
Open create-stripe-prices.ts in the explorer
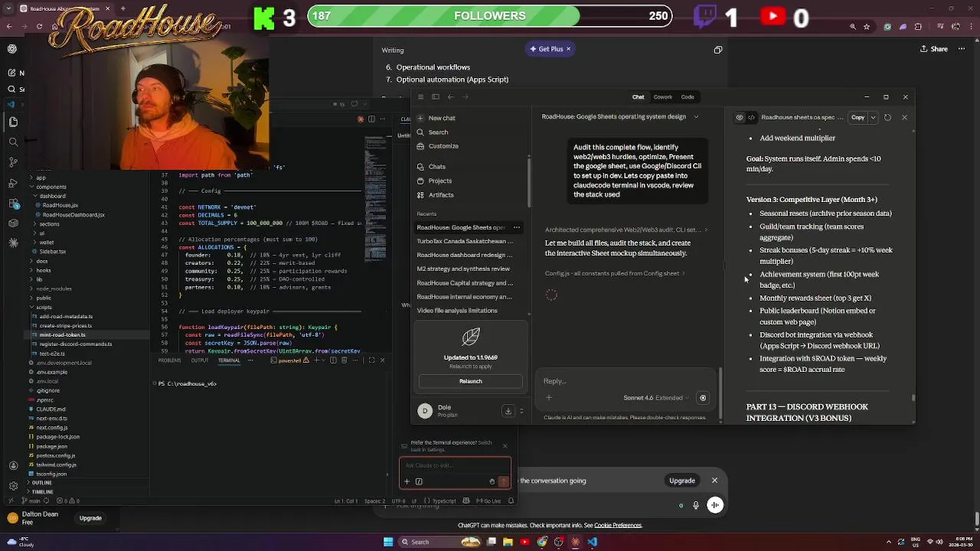[x=65, y=325]
